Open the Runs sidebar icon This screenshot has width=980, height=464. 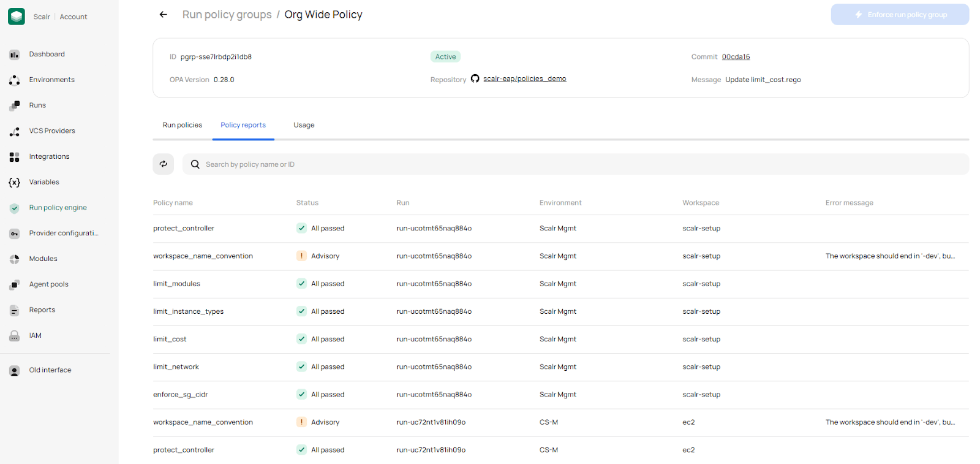pos(15,105)
